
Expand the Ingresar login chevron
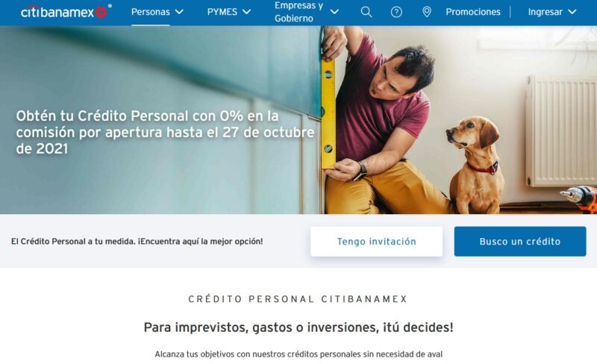tap(572, 12)
